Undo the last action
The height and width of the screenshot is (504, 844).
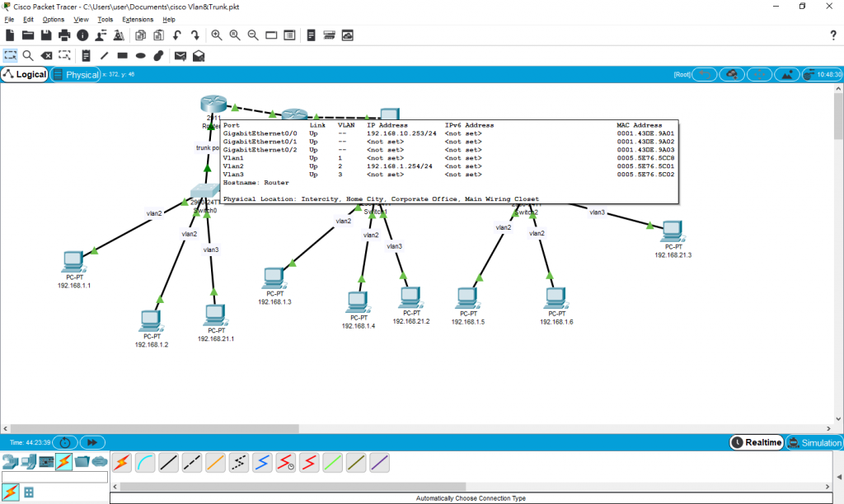point(177,35)
